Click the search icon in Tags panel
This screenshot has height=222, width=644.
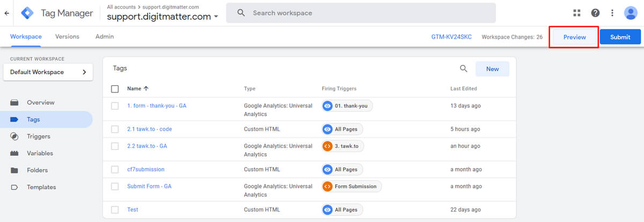click(464, 69)
